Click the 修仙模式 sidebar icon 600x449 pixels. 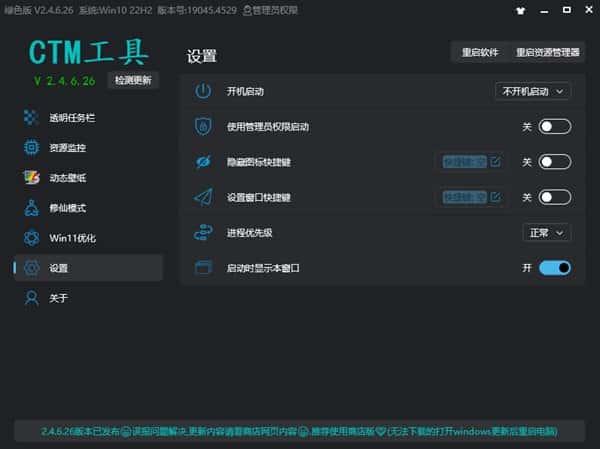[x=31, y=208]
